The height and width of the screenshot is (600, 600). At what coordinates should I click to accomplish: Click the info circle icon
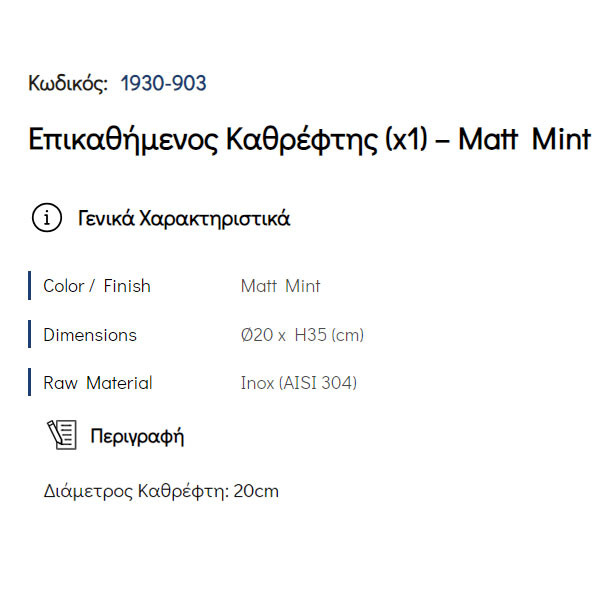pyautogui.click(x=47, y=218)
